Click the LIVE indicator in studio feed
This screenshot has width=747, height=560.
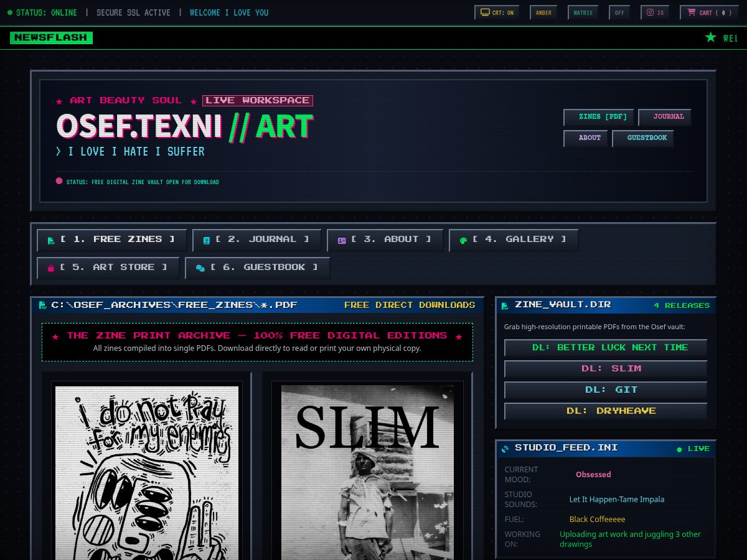click(x=693, y=449)
